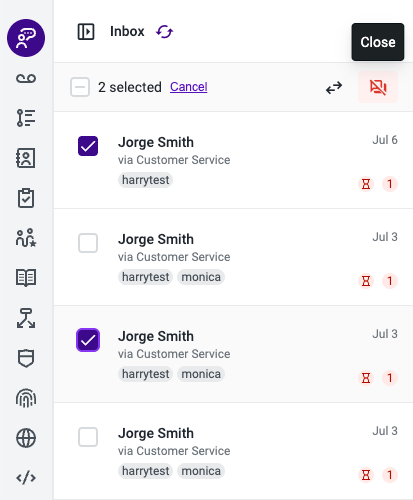Click the refresh inbox sync icon
The image size is (413, 500).
165,32
